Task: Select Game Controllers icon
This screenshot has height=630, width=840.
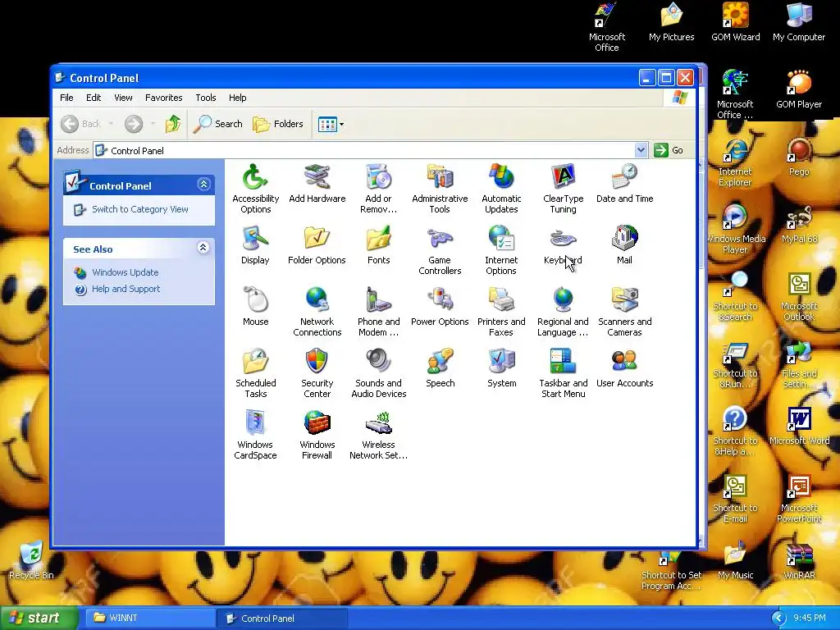Action: 440,250
